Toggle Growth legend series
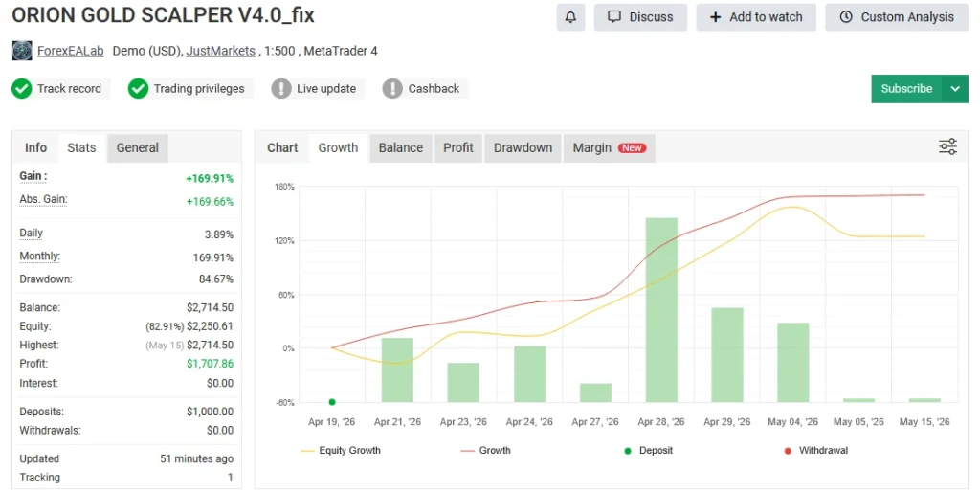Image resolution: width=980 pixels, height=491 pixels. (x=485, y=451)
